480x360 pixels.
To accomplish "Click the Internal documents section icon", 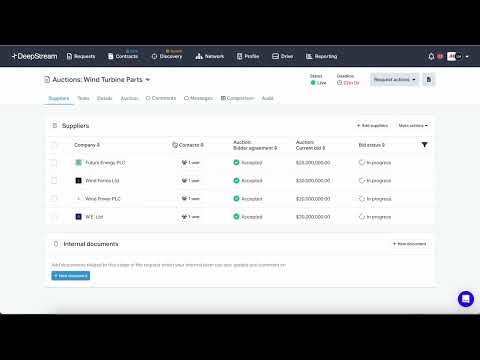I will pyautogui.click(x=56, y=244).
